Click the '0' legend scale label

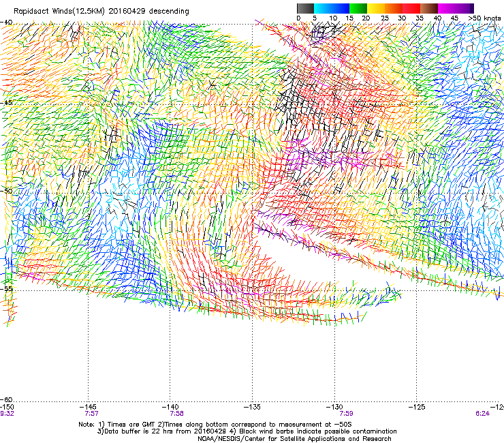click(x=298, y=18)
